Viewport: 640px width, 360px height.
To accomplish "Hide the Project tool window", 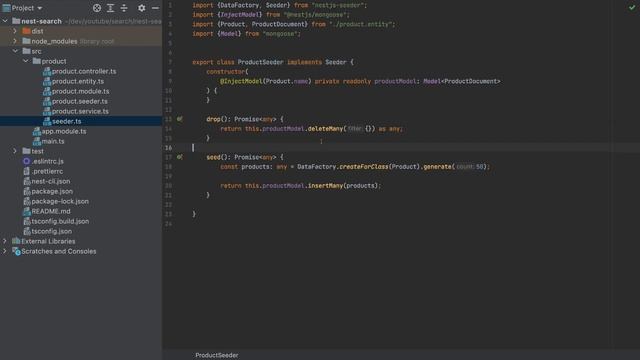I will point(156,8).
